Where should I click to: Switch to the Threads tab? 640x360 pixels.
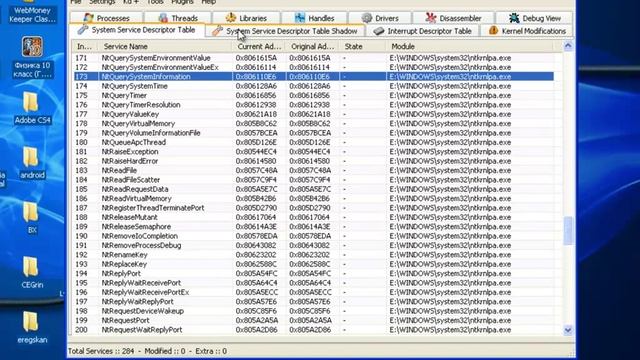(x=178, y=18)
